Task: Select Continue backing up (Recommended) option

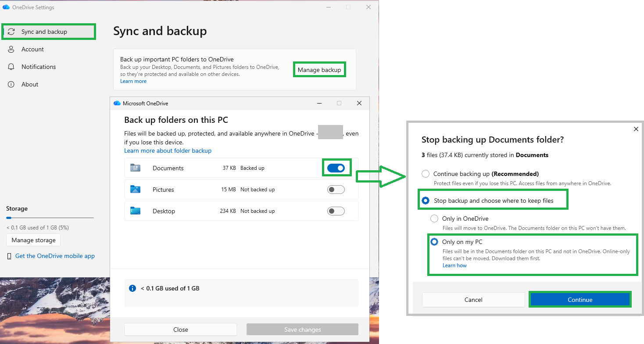Action: click(x=425, y=174)
